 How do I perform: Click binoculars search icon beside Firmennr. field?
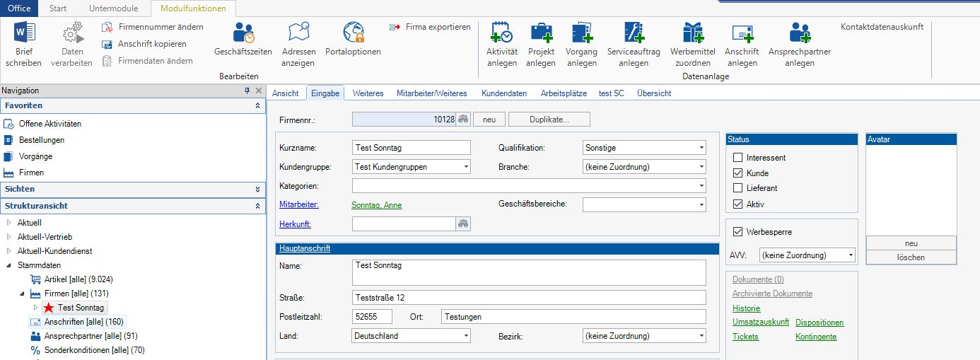463,120
